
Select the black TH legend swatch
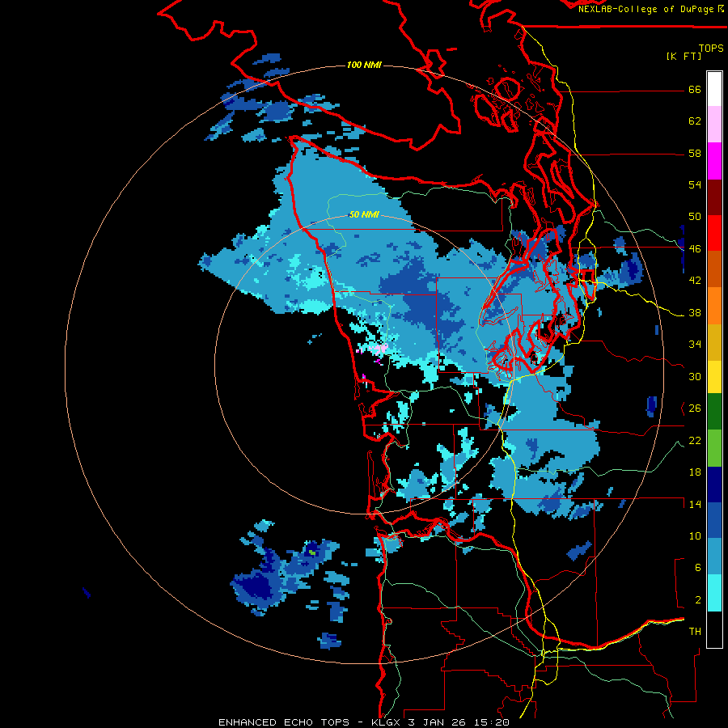pyautogui.click(x=714, y=629)
